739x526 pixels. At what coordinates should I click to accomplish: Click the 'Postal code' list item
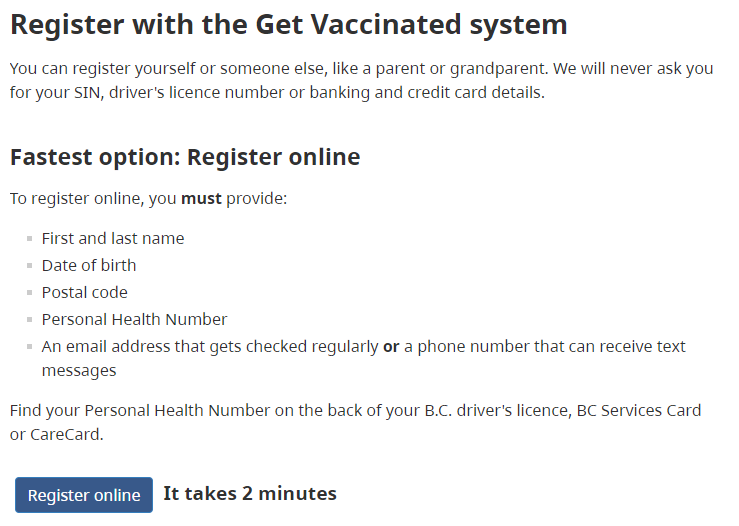(84, 293)
